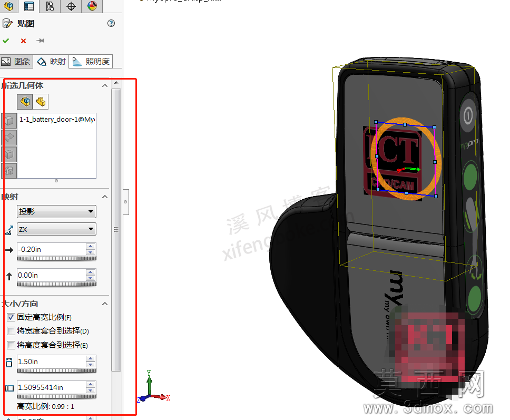510x420 pixels.
Task: Select the apply-at-component-level button
Action: 25,102
